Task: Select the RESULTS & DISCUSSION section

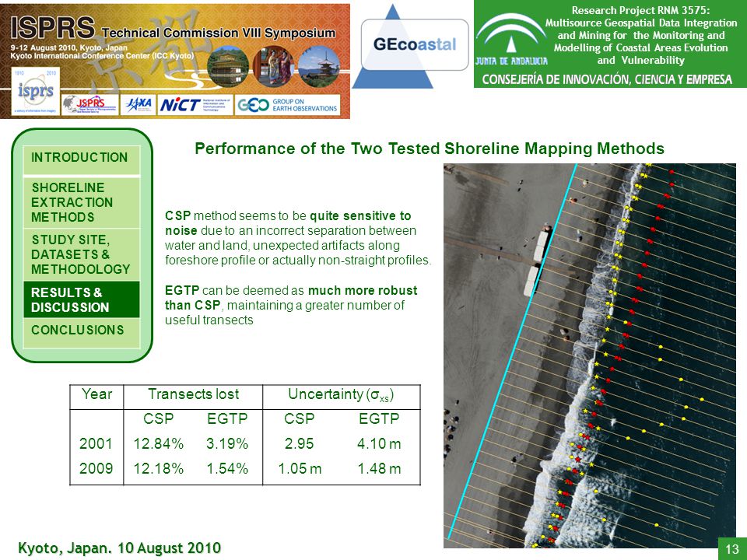Action: click(82, 299)
